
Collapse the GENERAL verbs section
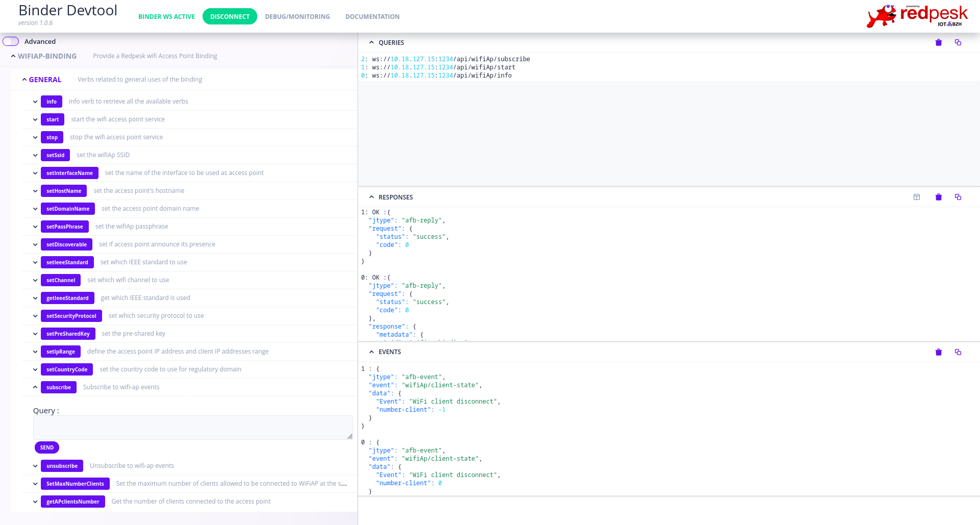click(x=24, y=80)
